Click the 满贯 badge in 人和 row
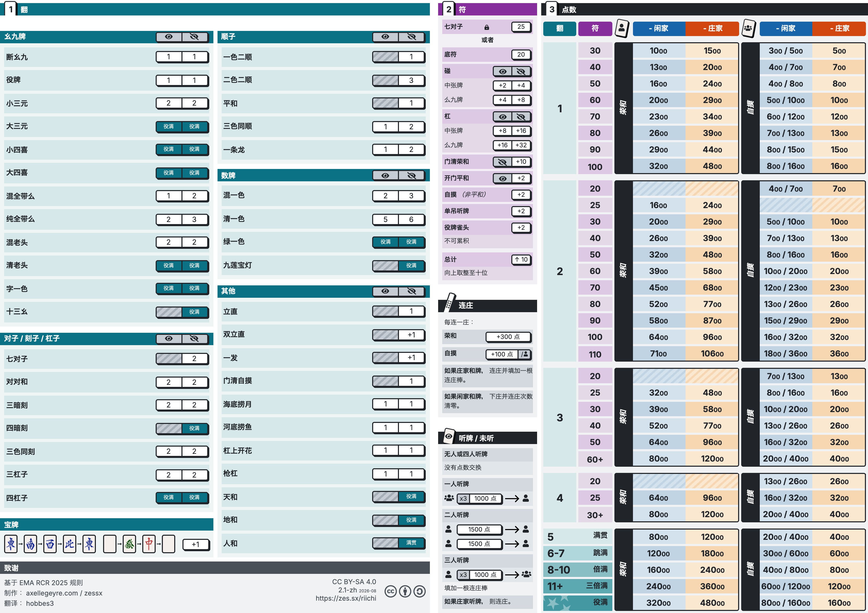 point(411,543)
